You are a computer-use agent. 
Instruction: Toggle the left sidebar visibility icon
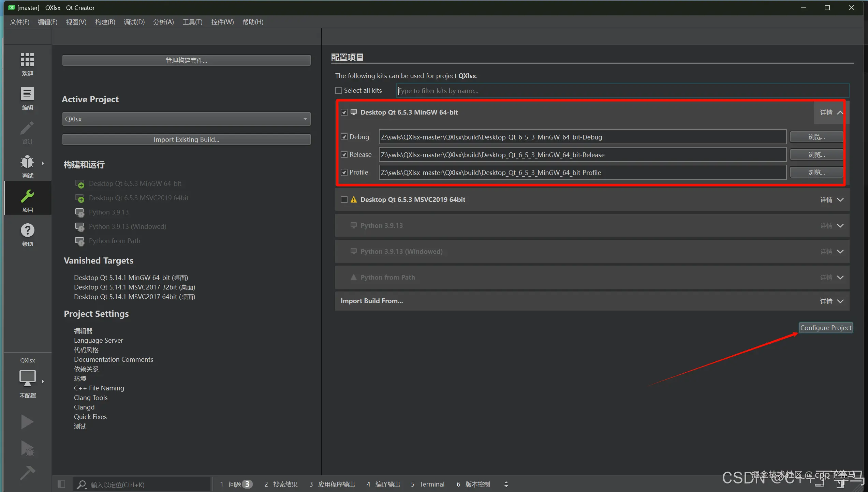coord(61,484)
